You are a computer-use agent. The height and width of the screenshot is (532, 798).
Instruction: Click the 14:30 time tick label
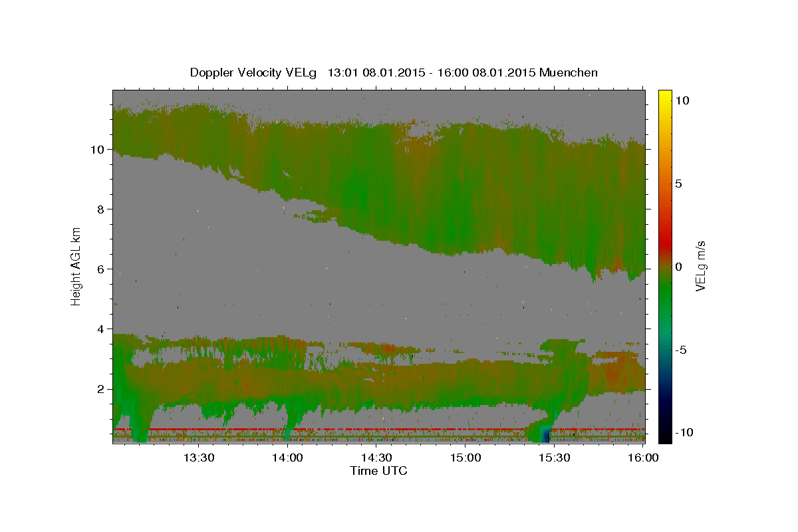point(376,458)
